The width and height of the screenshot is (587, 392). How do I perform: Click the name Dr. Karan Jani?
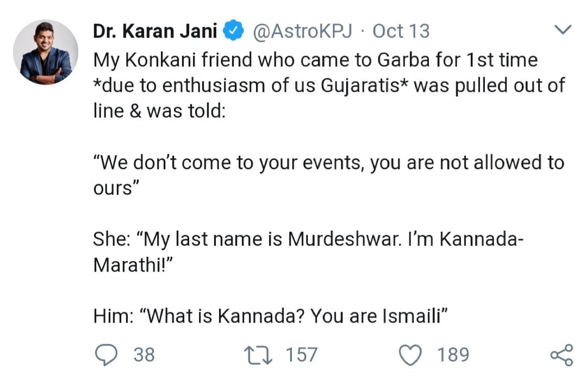click(155, 31)
